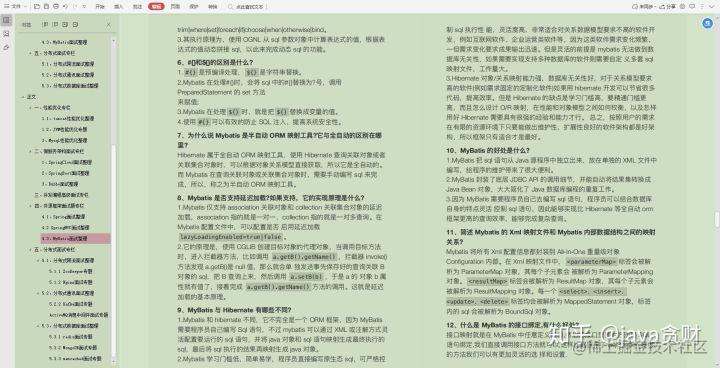
Task: Select the highlighted MyBatis bookmark entry
Action: coord(75,238)
